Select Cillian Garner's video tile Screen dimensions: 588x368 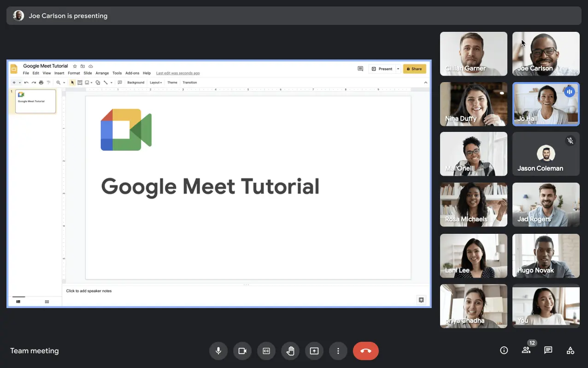click(x=474, y=53)
